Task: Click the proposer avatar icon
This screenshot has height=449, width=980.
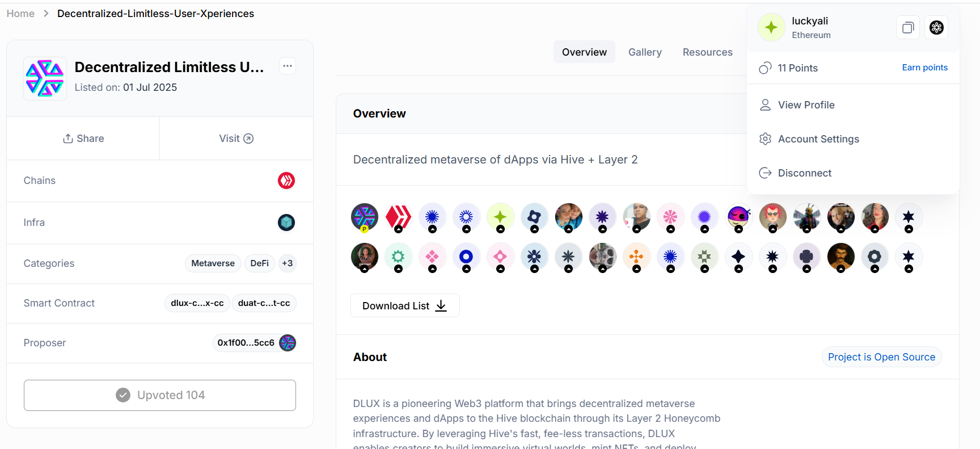Action: 288,343
